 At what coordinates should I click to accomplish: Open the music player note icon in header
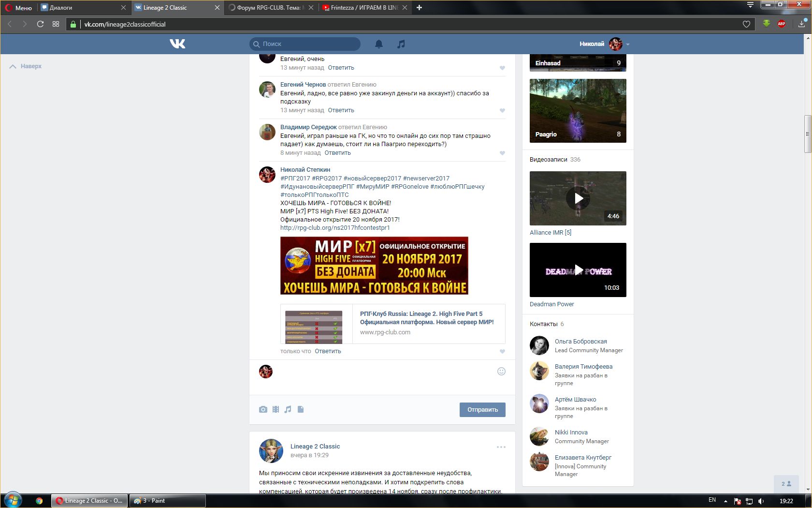pyautogui.click(x=401, y=44)
